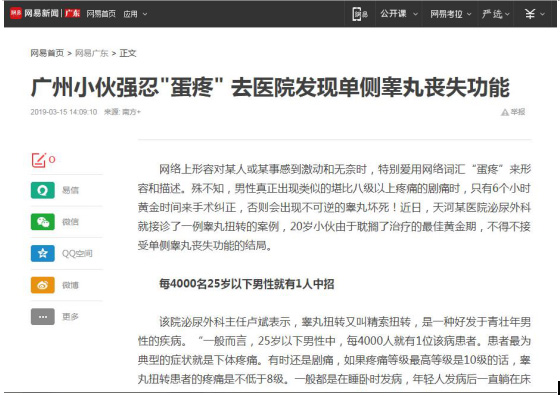Open the mobile phone client icon
The height and width of the screenshot is (396, 560).
tap(360, 14)
